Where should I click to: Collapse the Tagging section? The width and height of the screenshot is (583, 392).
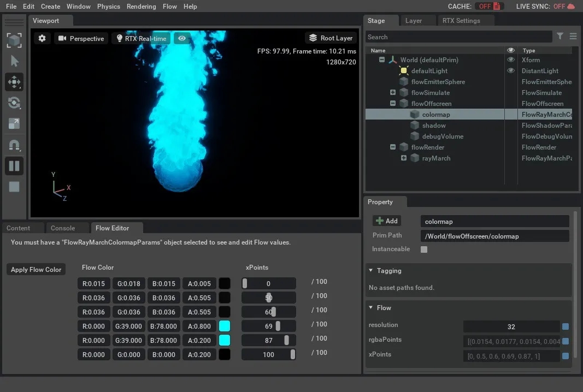[372, 271]
